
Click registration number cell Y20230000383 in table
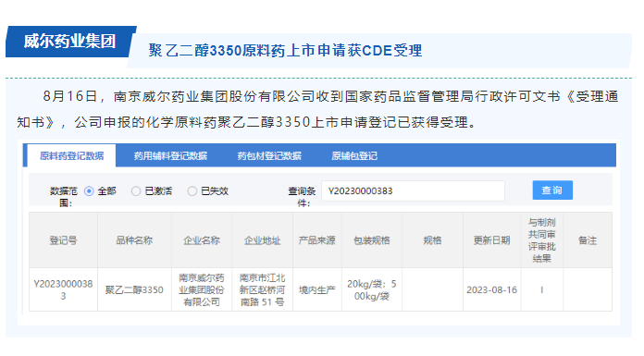(x=63, y=289)
